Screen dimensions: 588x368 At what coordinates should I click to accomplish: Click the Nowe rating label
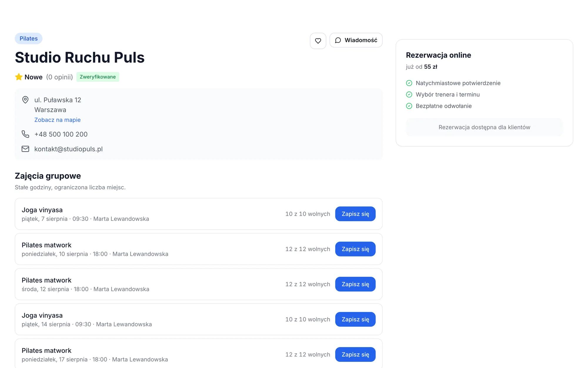click(x=34, y=77)
